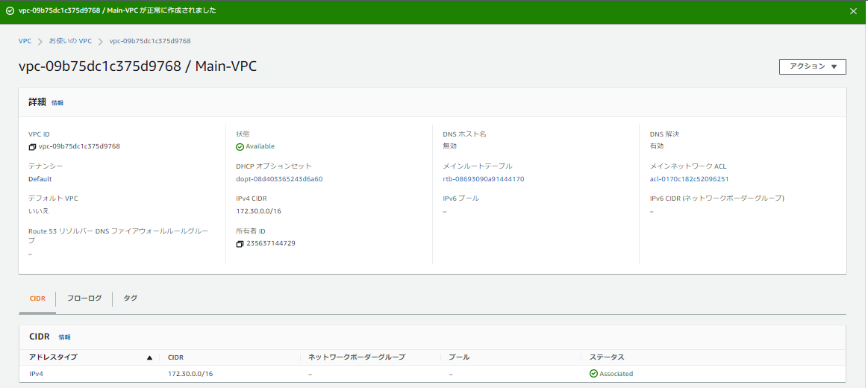Open 情報 link beside CIDR section heading
This screenshot has width=868, height=388.
(65, 337)
